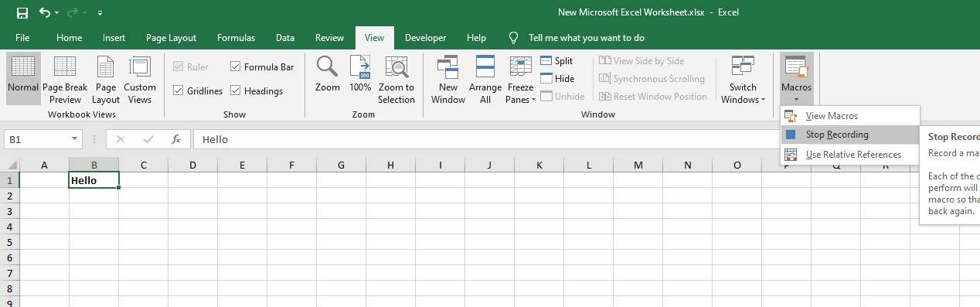980x307 pixels.
Task: Select row 1 header
Action: 9,180
